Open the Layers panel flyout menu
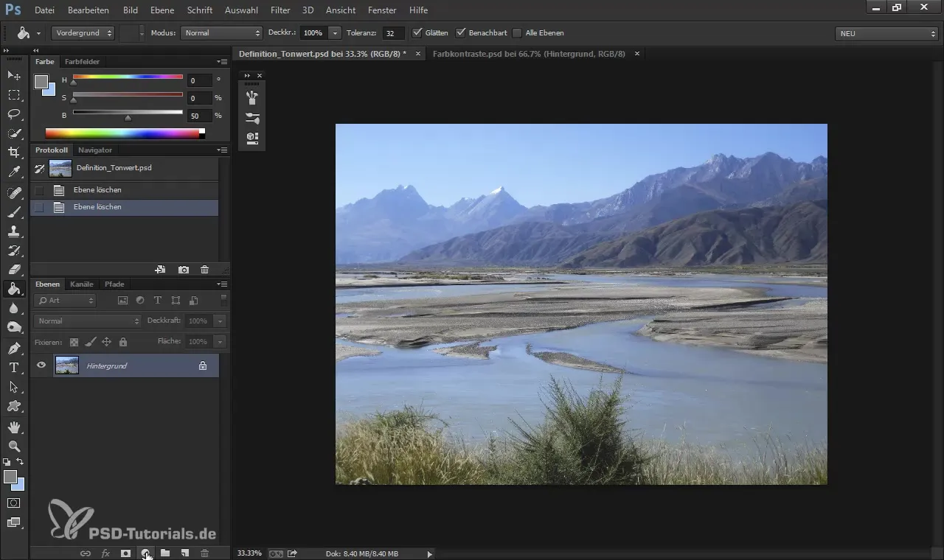The width and height of the screenshot is (944, 560). 223,284
